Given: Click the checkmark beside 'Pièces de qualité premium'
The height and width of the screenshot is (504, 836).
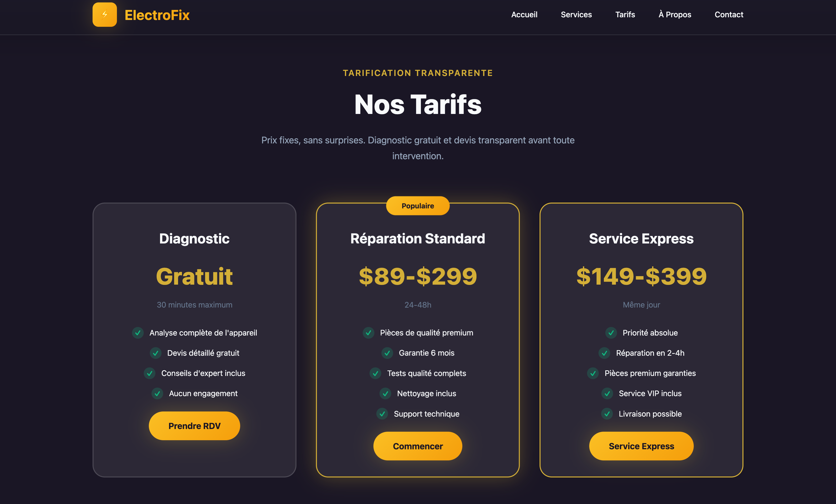Looking at the screenshot, I should coord(369,333).
